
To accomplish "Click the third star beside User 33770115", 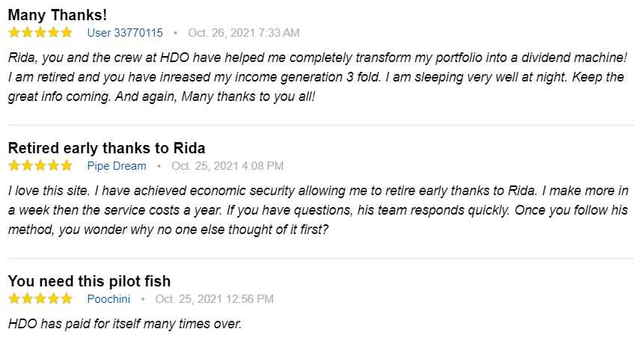I will tap(40, 32).
